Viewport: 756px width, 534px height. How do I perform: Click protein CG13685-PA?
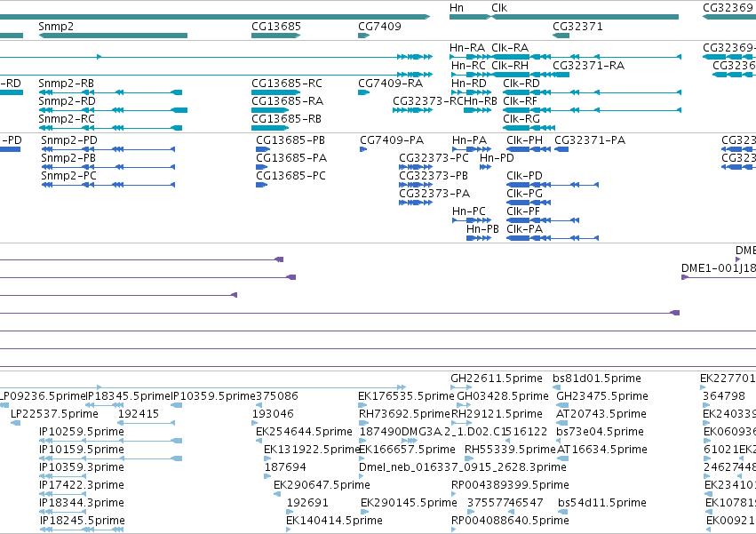point(291,158)
